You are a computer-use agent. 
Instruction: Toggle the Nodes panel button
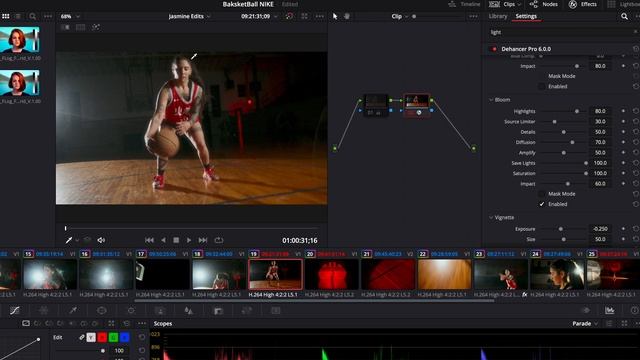pos(543,4)
